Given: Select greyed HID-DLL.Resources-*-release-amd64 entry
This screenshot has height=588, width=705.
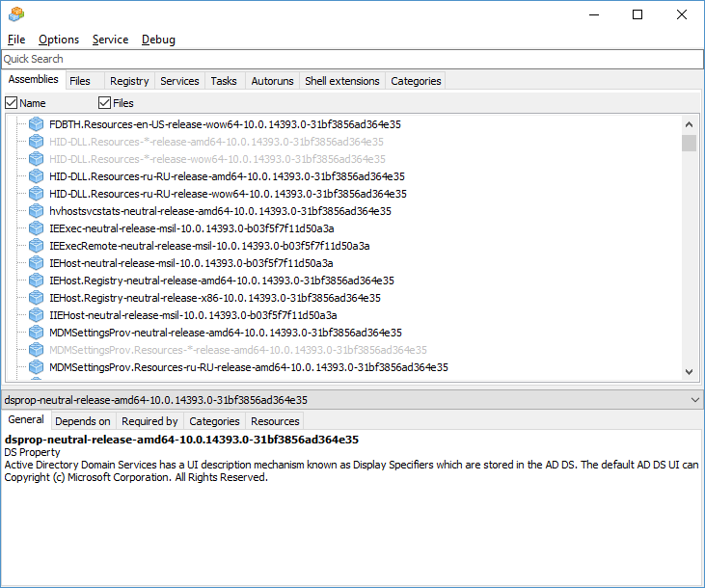Looking at the screenshot, I should (216, 142).
